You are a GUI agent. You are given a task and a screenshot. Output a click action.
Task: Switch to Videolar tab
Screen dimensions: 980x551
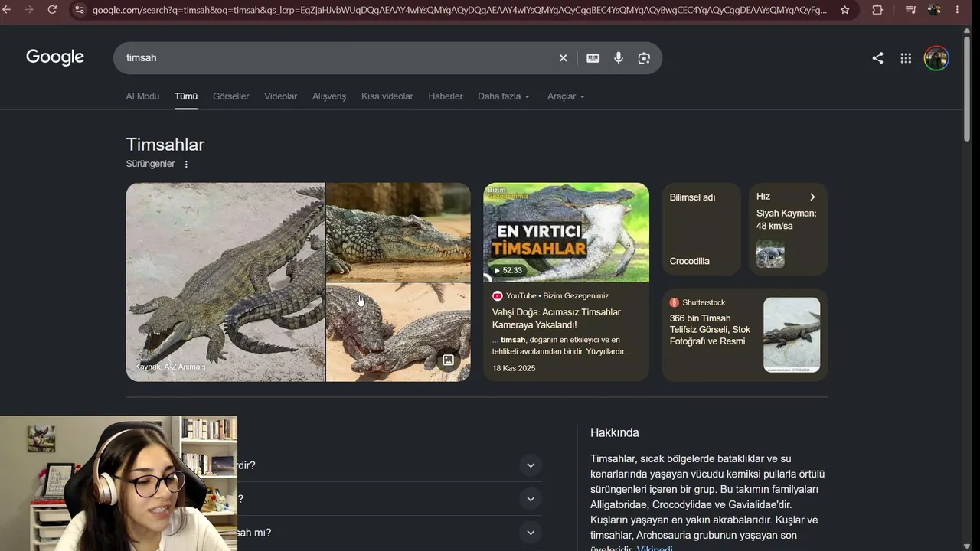pos(280,96)
